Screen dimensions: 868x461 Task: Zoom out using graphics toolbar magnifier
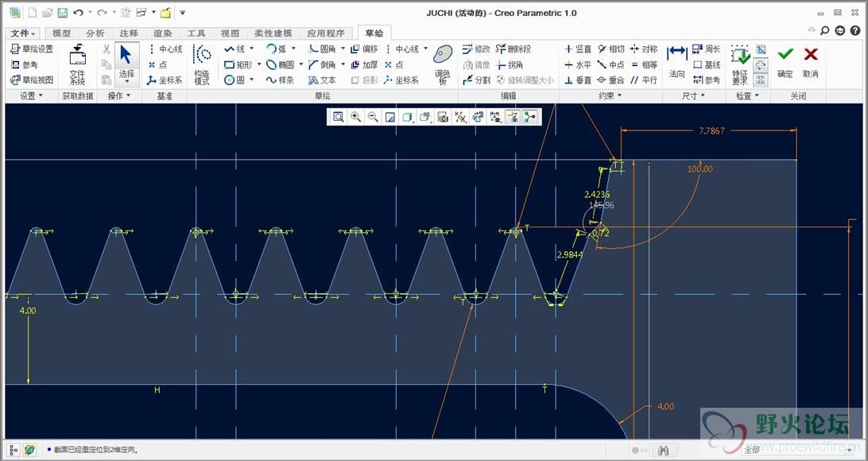(373, 116)
